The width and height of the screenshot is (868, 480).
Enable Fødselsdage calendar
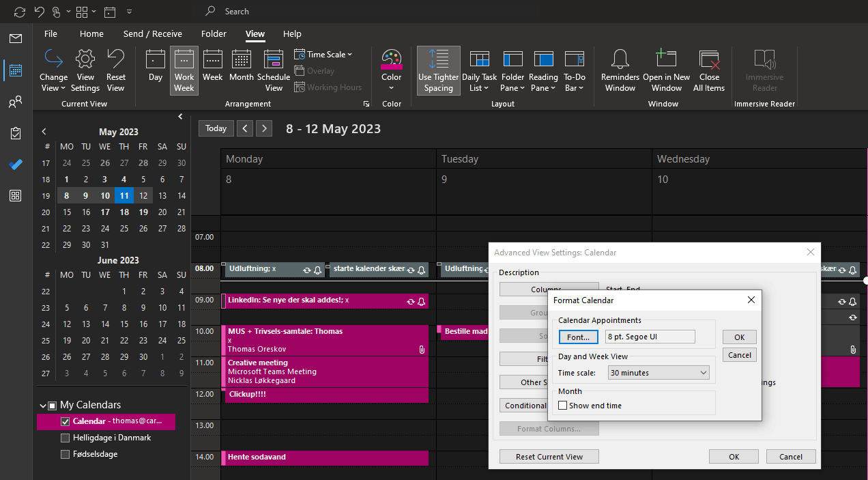(x=66, y=454)
